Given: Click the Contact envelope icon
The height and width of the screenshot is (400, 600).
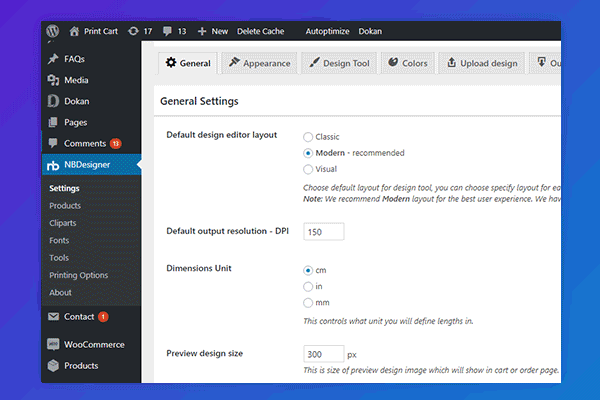Looking at the screenshot, I should [x=54, y=317].
